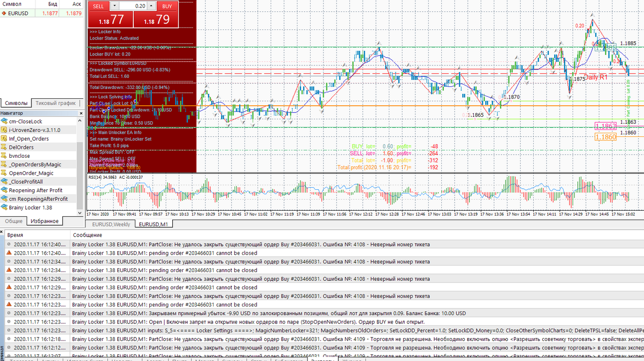Click the Navigator panel title 'Навигатор'
Screen dimensions: 644x361
[x=12, y=113]
